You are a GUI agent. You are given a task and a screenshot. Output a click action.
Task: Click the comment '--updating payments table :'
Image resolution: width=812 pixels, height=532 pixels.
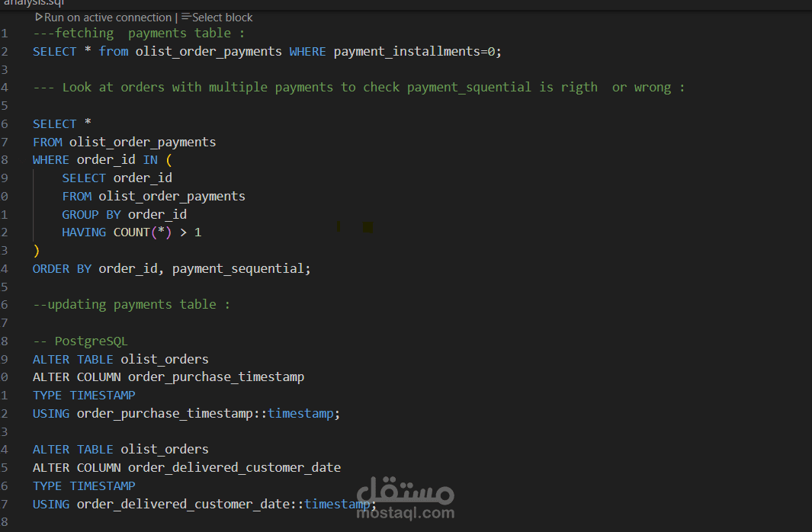tap(132, 304)
